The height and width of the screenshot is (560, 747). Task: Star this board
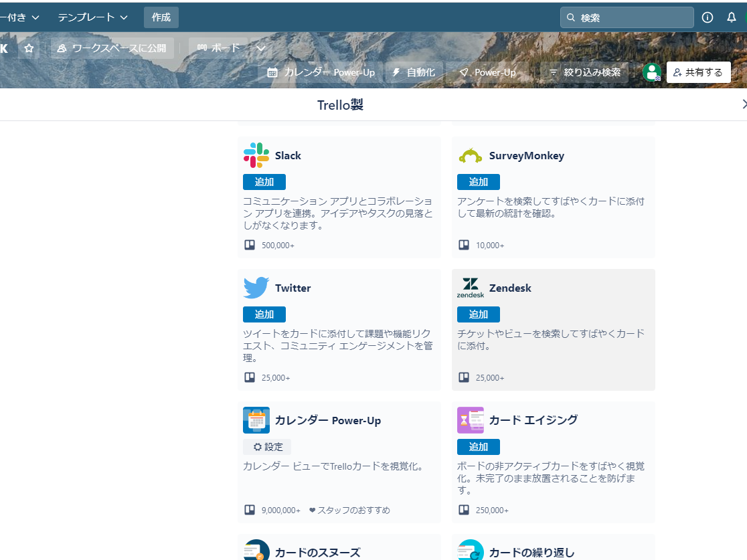29,48
